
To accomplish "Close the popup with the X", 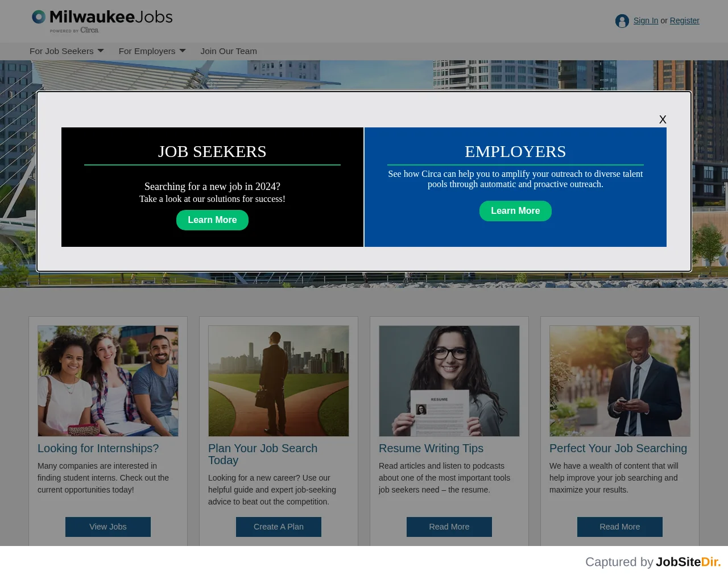I will 663,119.
